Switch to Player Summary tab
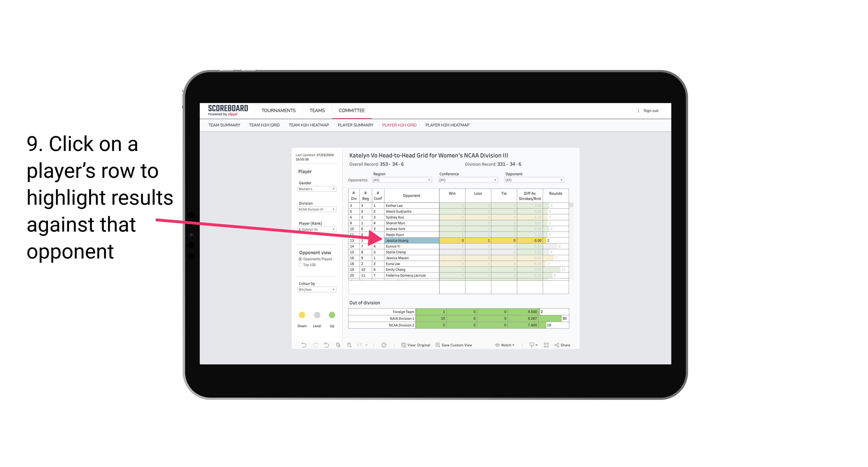Viewport: 868px width, 467px height. pos(355,127)
